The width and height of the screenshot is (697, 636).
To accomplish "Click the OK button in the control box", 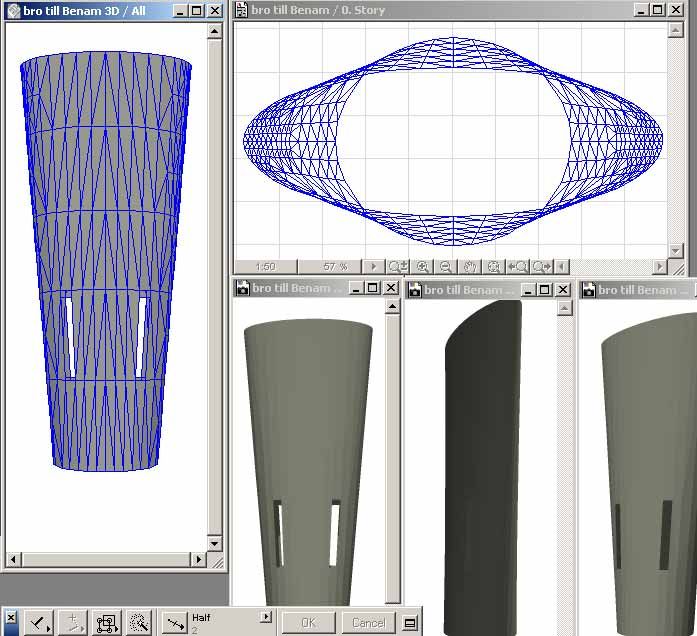I will 309,623.
